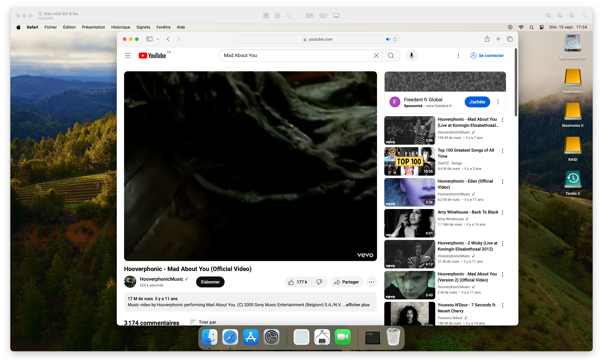This screenshot has height=364, width=603.
Task: Click the Safari share icon
Action: click(487, 39)
